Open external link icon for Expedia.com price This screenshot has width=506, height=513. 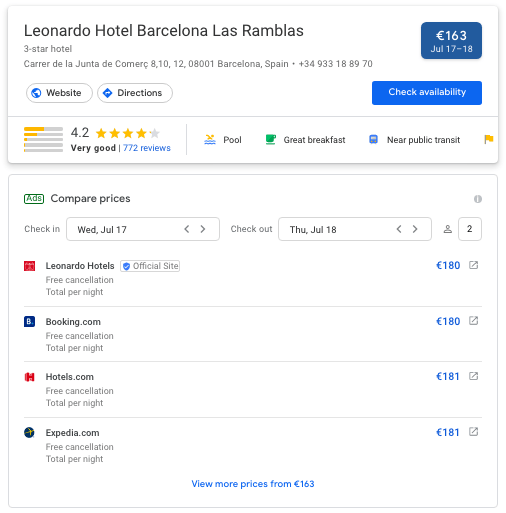473,432
